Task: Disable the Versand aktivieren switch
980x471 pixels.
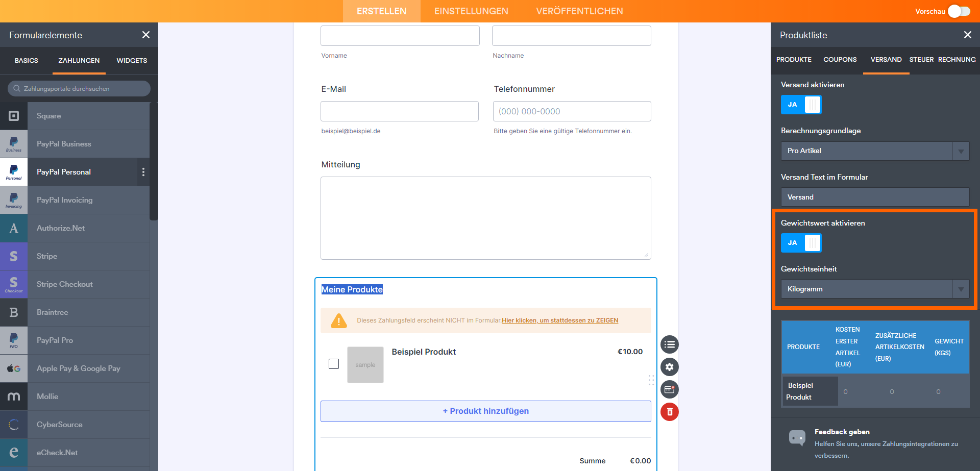Action: pos(801,105)
